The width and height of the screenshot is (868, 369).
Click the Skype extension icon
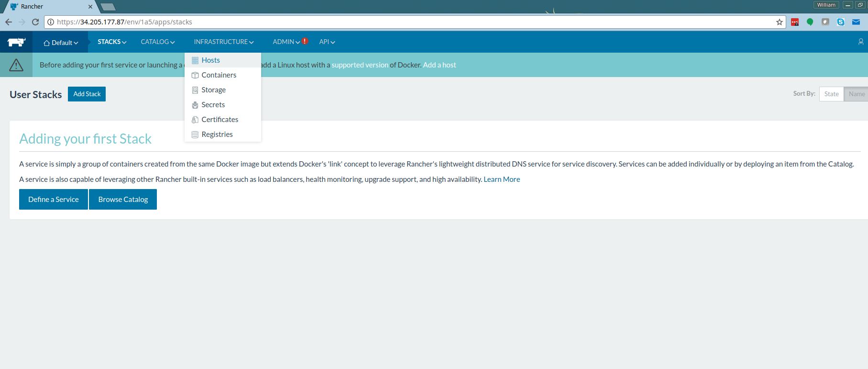click(841, 22)
